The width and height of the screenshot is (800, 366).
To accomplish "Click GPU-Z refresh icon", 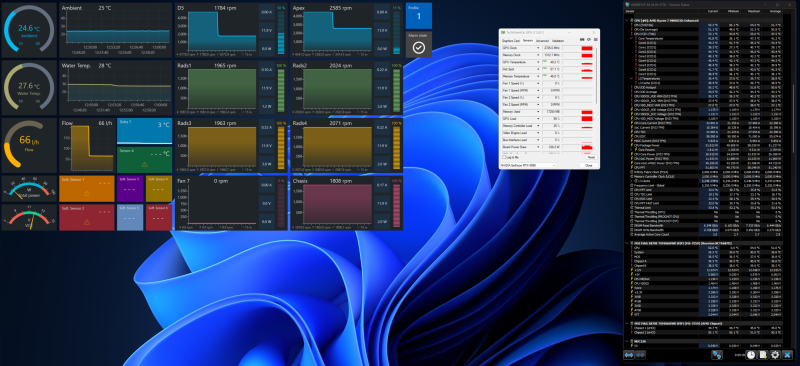I will coord(589,40).
